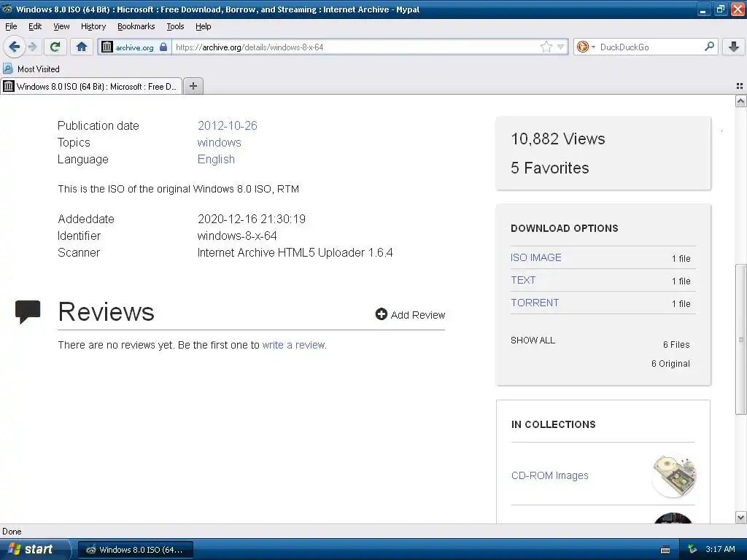
Task: Click the scrollbar up arrow
Action: 740,101
